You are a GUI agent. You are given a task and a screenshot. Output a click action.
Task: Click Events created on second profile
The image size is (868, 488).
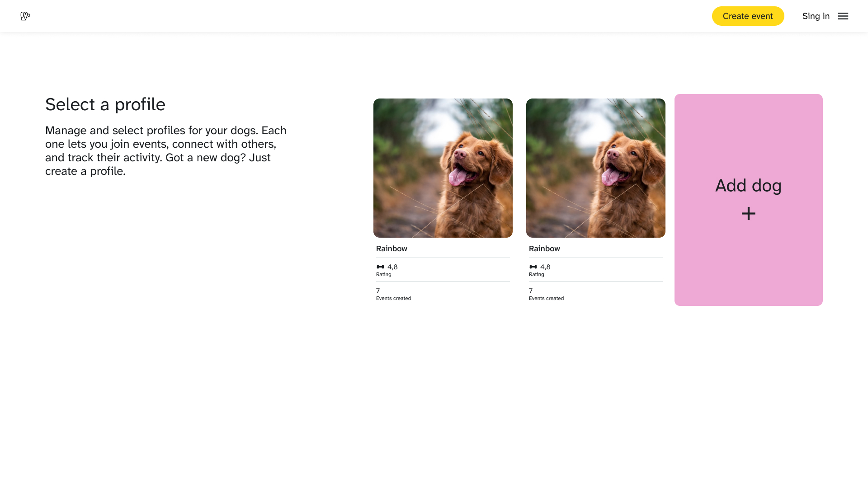pos(546,298)
